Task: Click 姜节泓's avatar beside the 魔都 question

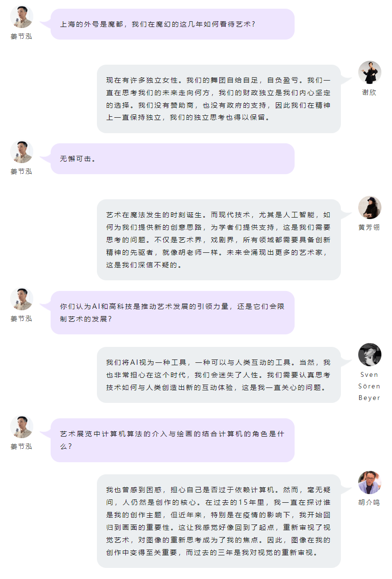Action: point(21,17)
